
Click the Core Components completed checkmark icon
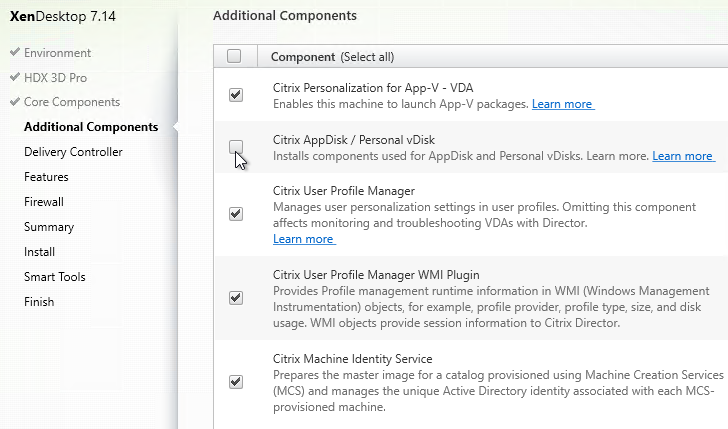pyautogui.click(x=15, y=101)
